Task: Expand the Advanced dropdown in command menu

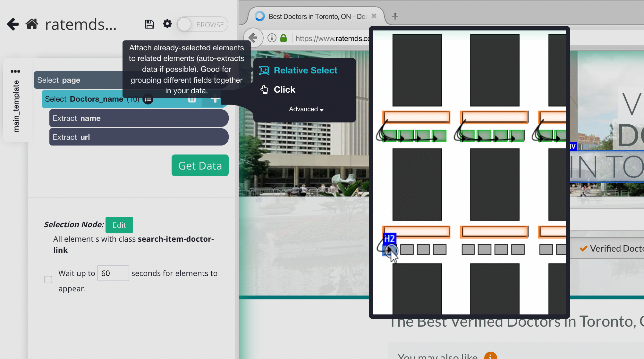Action: (x=306, y=109)
